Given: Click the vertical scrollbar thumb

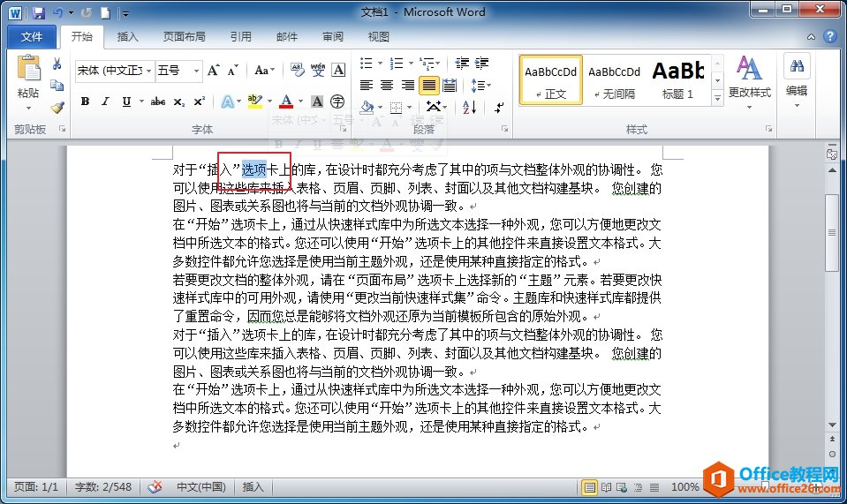Looking at the screenshot, I should (832, 232).
